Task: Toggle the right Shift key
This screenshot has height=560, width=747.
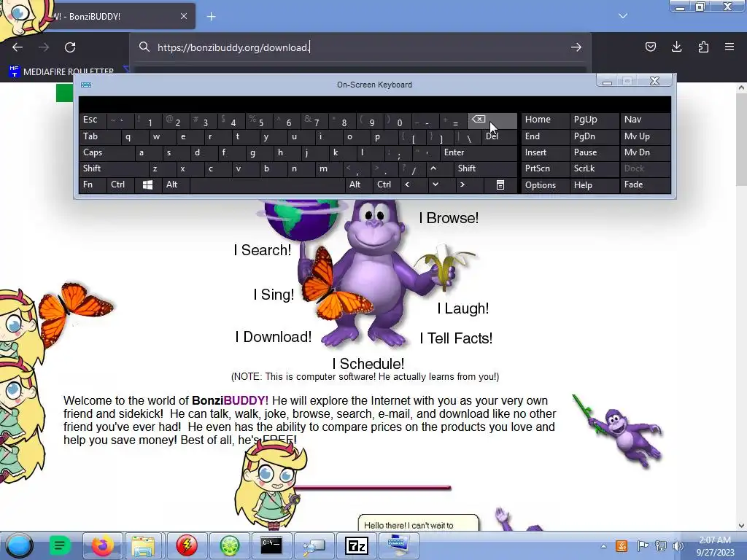Action: pyautogui.click(x=484, y=168)
